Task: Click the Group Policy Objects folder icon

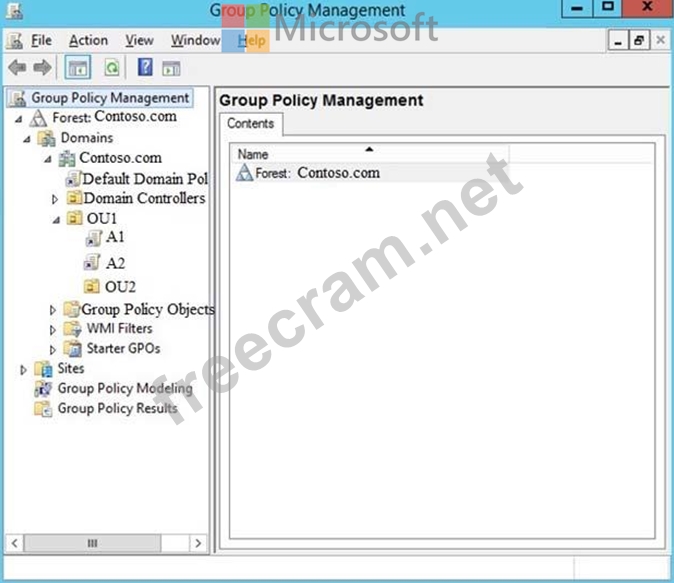Action: point(71,309)
